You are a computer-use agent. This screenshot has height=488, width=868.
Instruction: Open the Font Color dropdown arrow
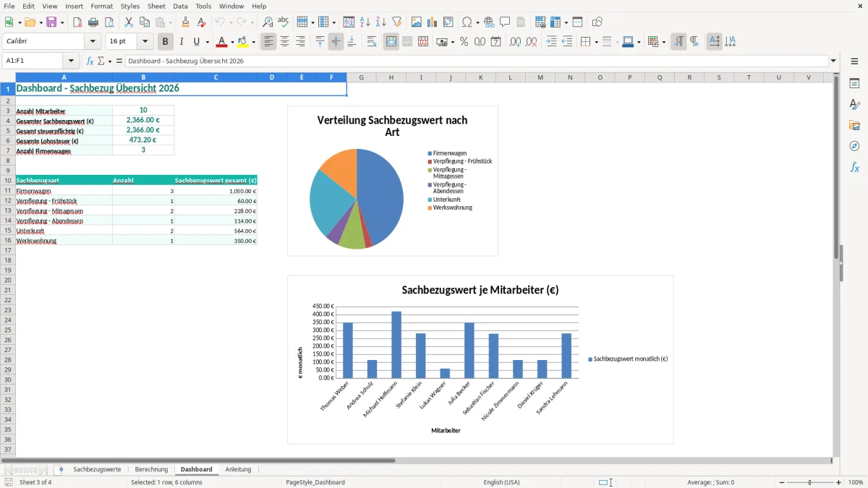pos(231,42)
